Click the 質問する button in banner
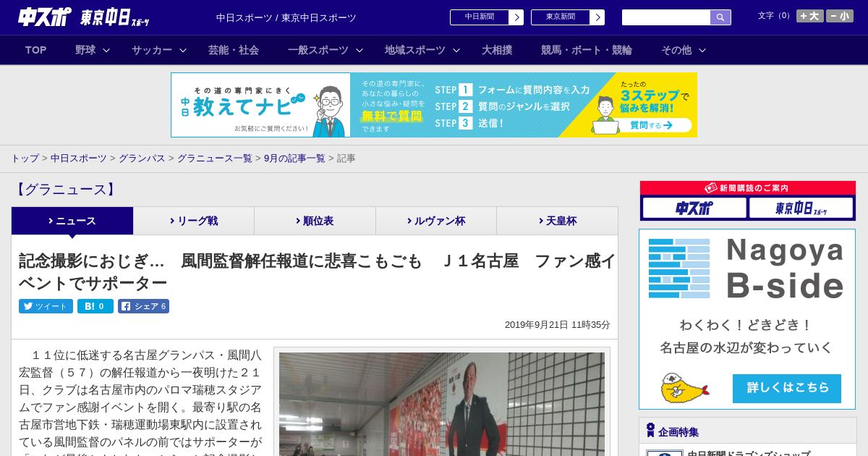This screenshot has width=868, height=456. click(x=651, y=125)
